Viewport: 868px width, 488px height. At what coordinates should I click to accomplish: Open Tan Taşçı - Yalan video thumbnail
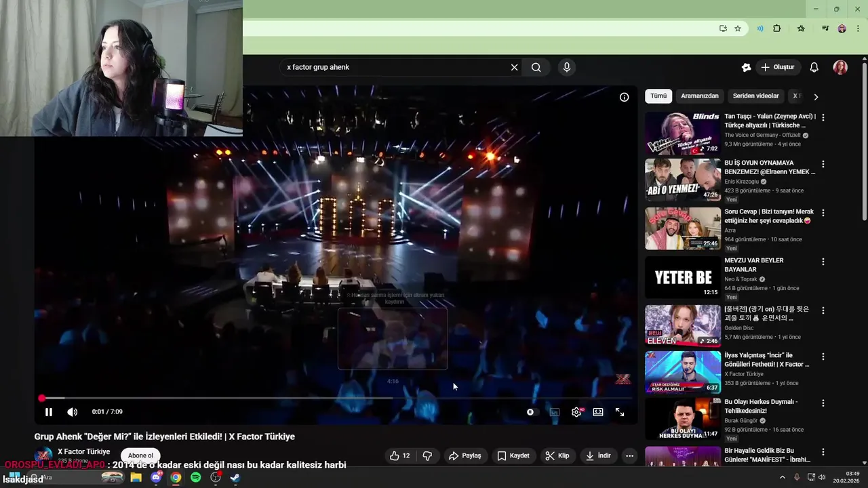[683, 134]
